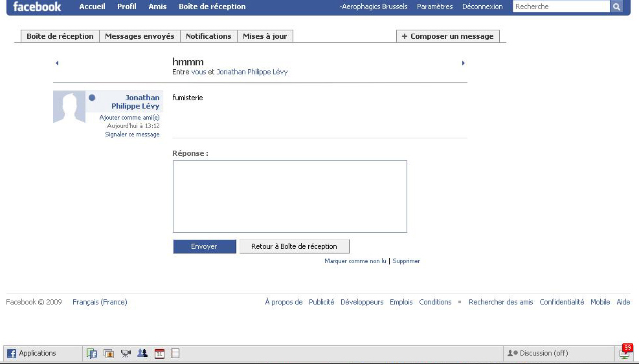Click Composer un message button
The width and height of the screenshot is (639, 364).
pyautogui.click(x=447, y=37)
